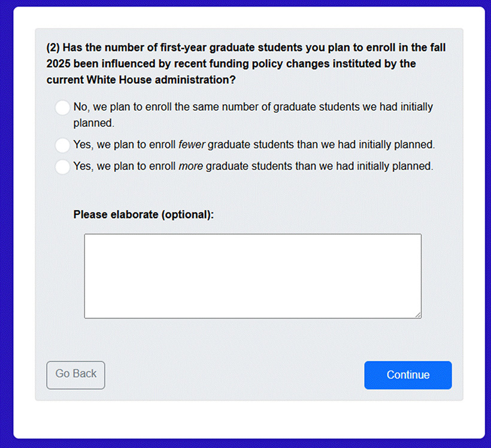
Task: Click inside the elaboration text area
Action: (x=252, y=276)
